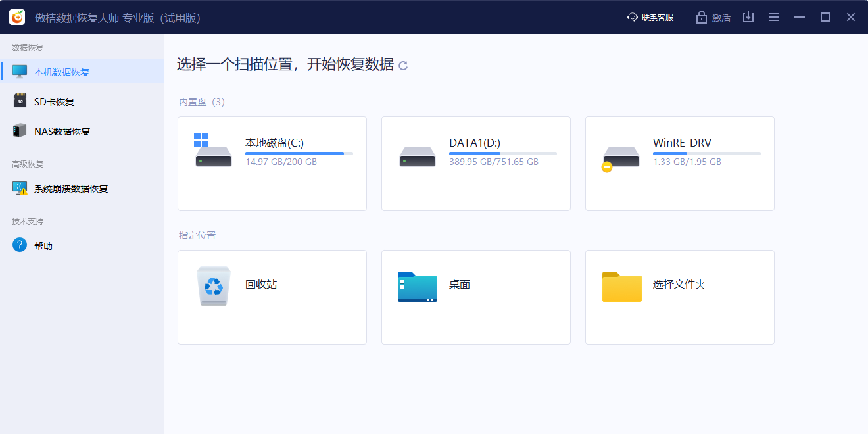The image size is (868, 434).
Task: Click the 高级恢复 sidebar heading
Action: tap(28, 164)
